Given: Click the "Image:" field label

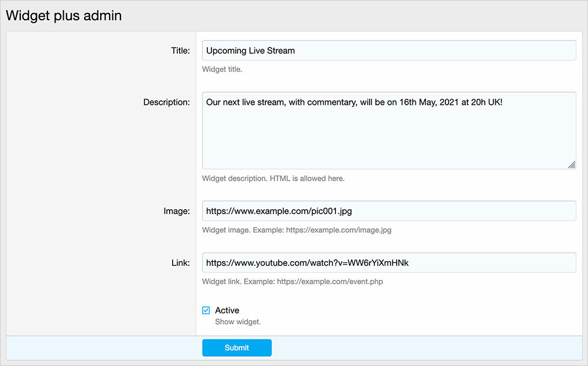Looking at the screenshot, I should pos(176,211).
